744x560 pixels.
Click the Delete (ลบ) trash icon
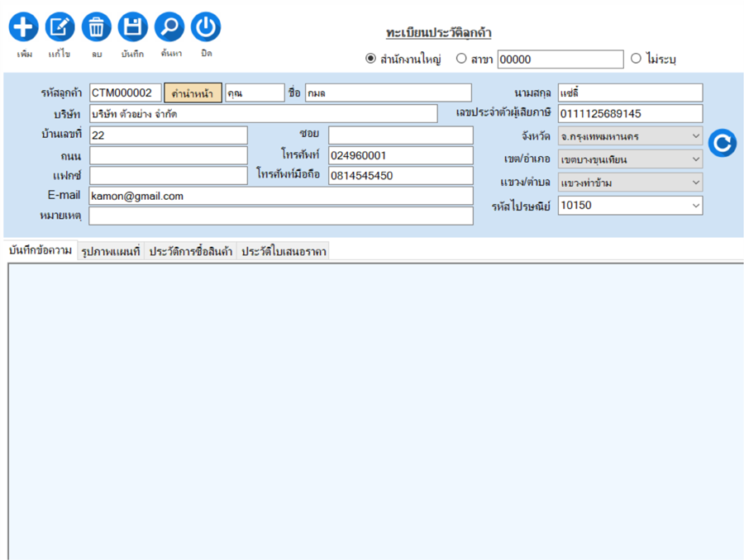click(x=97, y=27)
